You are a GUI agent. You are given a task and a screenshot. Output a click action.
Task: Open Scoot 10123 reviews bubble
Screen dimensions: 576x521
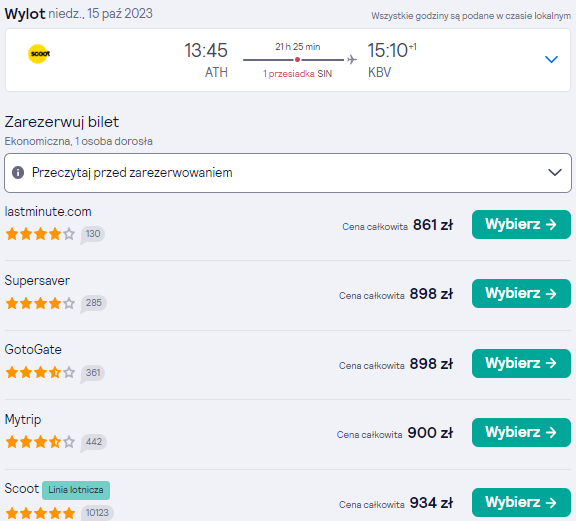click(x=97, y=513)
